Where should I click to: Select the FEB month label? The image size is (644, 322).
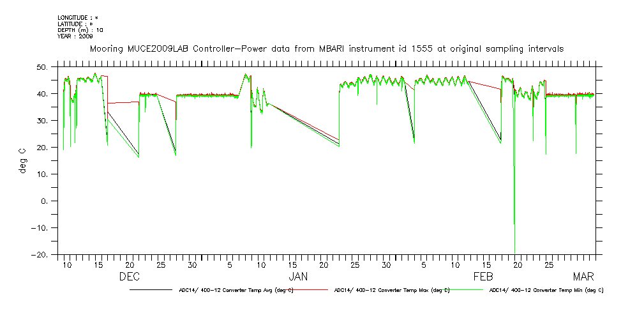[x=483, y=277]
